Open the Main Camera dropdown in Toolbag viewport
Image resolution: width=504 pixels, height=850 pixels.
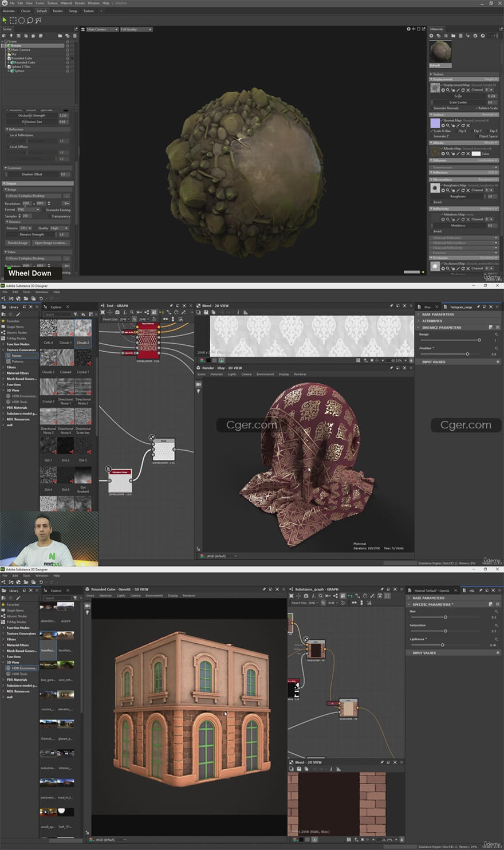(101, 29)
